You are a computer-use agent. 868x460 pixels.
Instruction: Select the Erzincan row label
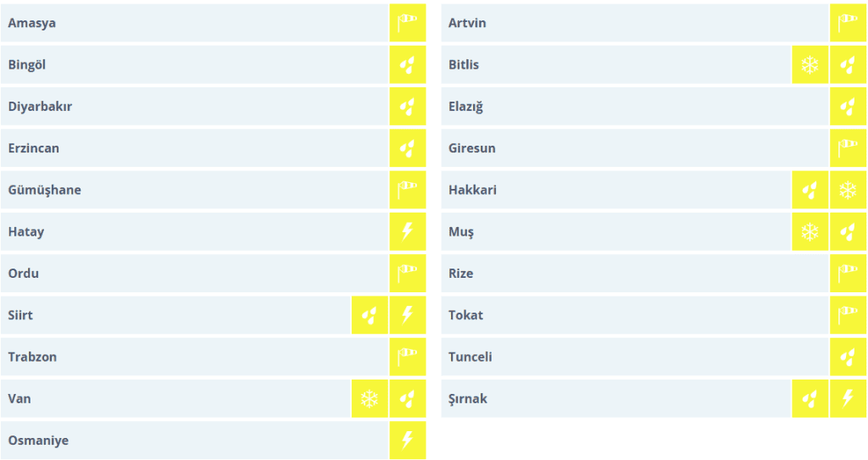click(34, 148)
